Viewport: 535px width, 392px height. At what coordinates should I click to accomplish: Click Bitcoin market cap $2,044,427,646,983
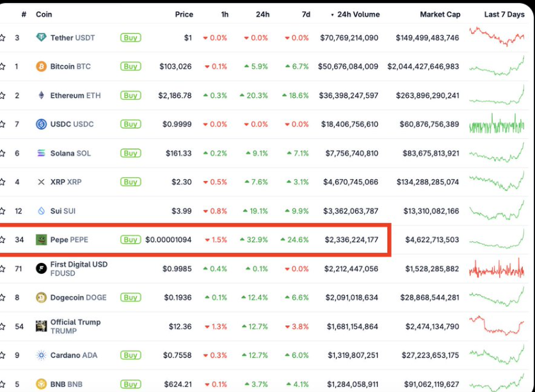click(423, 66)
